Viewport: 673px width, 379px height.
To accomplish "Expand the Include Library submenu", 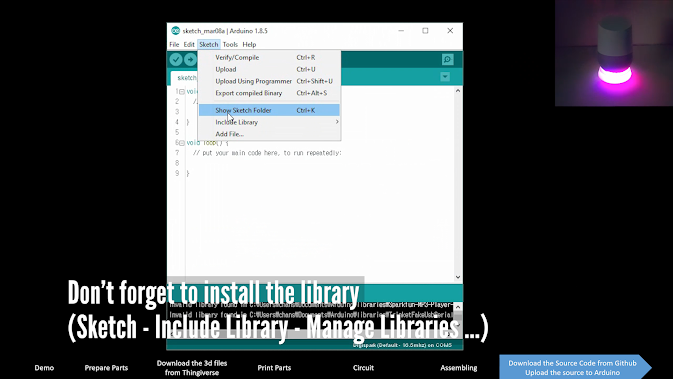I will 269,122.
